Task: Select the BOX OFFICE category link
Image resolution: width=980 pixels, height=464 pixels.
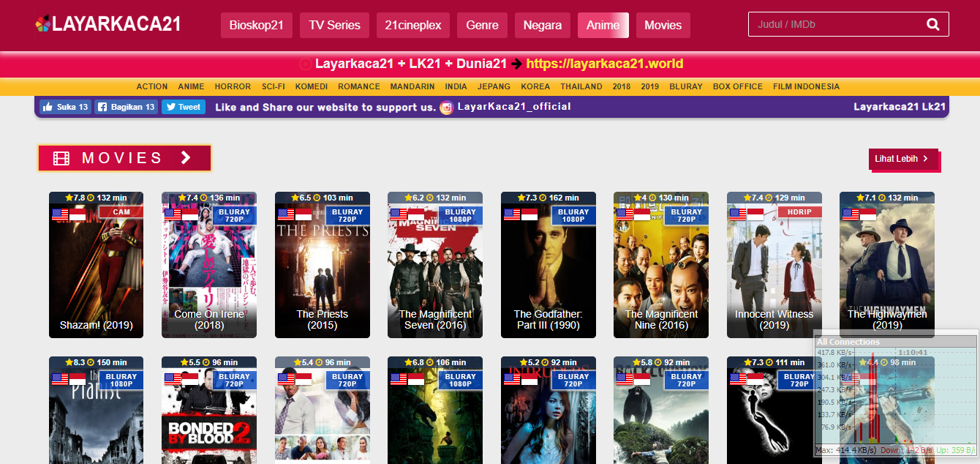Action: [x=738, y=86]
